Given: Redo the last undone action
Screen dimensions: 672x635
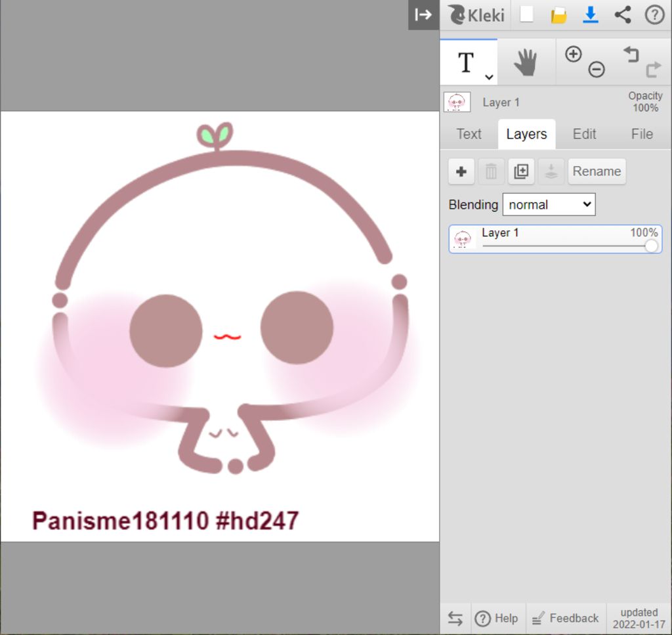Looking at the screenshot, I should 653,70.
